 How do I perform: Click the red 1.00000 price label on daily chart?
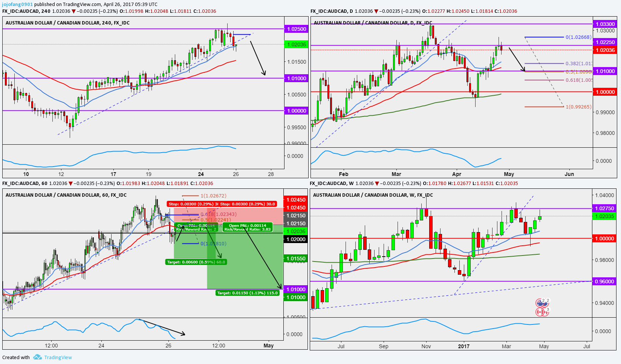pos(605,92)
